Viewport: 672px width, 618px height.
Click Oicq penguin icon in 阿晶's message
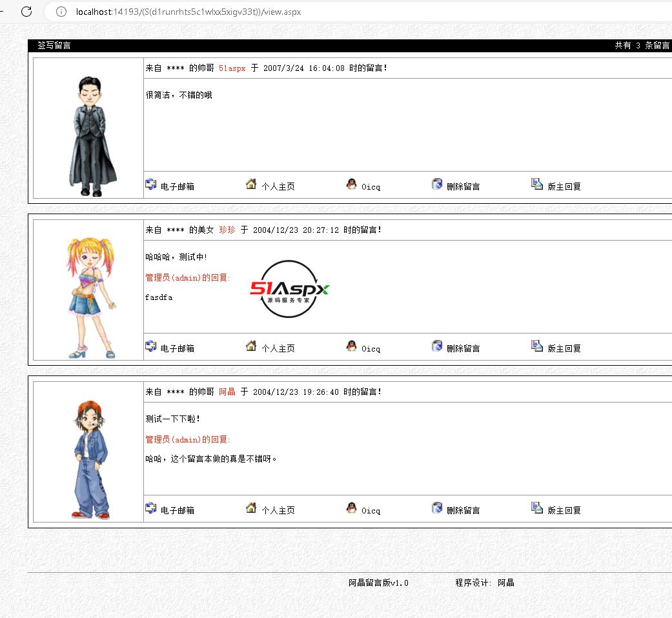351,508
